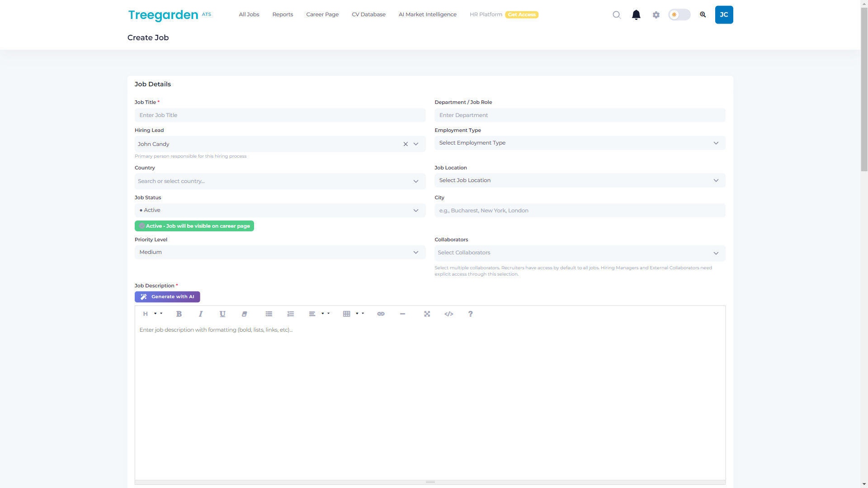
Task: Click inside the job description editor
Action: (430, 401)
